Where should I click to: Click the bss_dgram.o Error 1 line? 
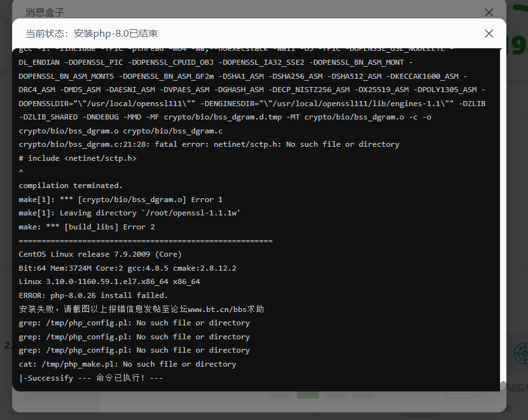(121, 200)
